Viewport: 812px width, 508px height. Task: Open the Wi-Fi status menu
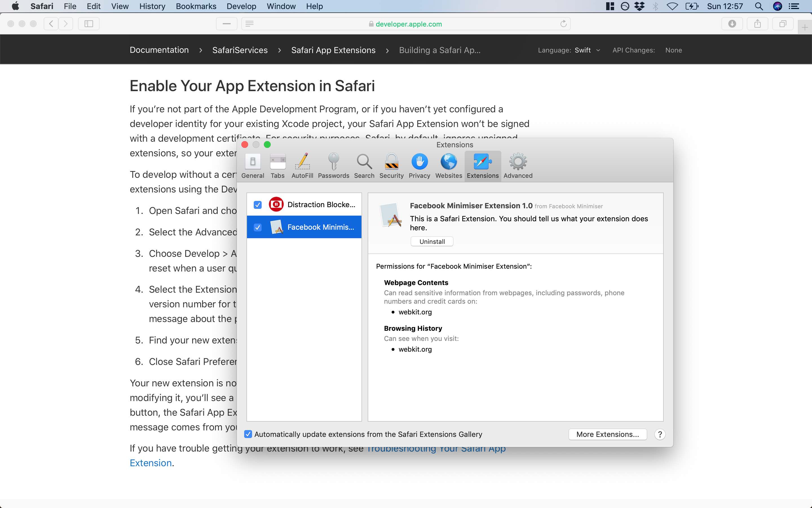pos(672,6)
